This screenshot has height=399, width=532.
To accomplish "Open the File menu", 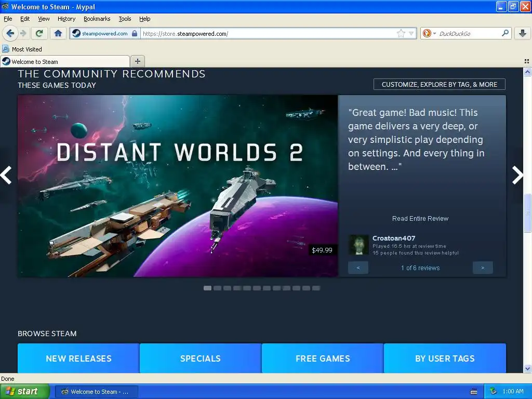I will point(8,19).
